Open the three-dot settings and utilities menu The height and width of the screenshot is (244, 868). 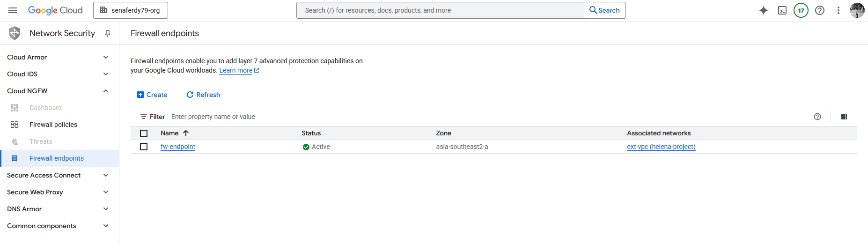coord(838,10)
